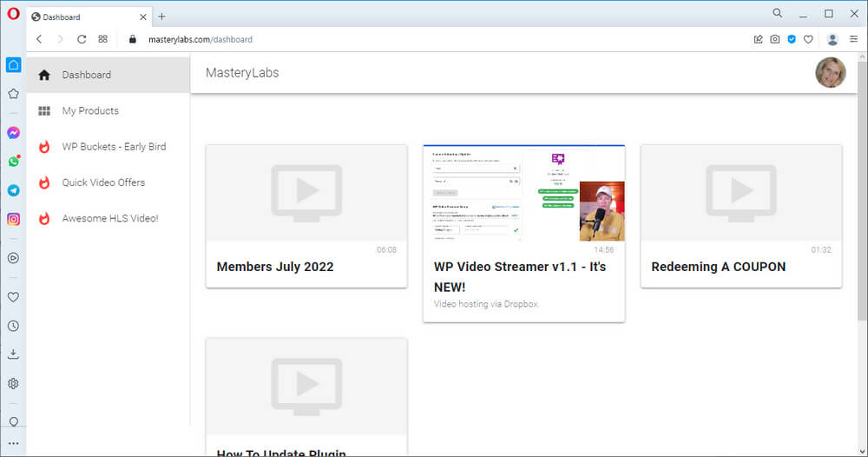Click the share page icon in address bar
Screen dimensions: 868x457
pyautogui.click(x=758, y=39)
